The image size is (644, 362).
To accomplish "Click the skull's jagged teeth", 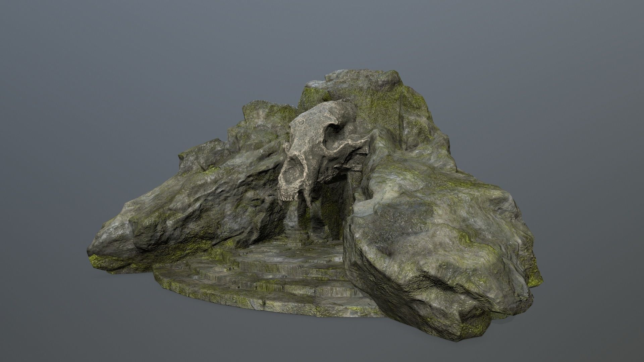I will [288, 199].
